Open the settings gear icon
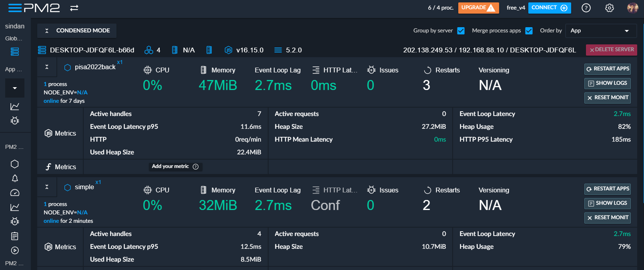The image size is (644, 270). point(609,8)
